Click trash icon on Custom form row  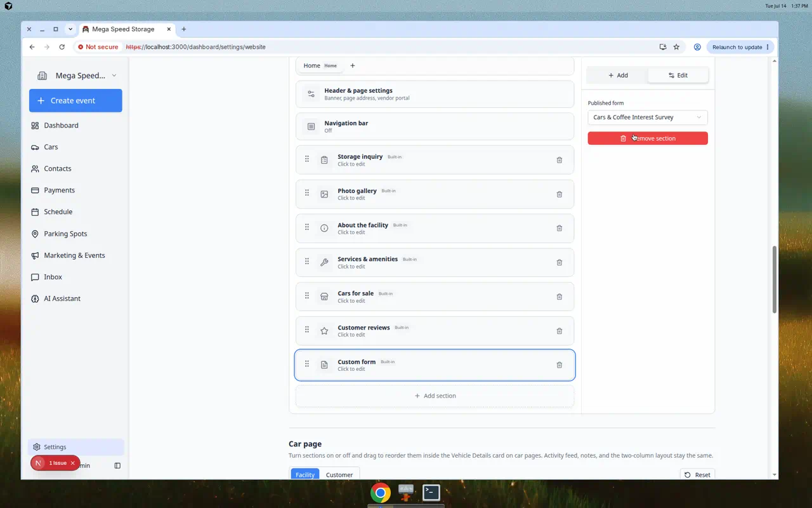click(x=559, y=365)
